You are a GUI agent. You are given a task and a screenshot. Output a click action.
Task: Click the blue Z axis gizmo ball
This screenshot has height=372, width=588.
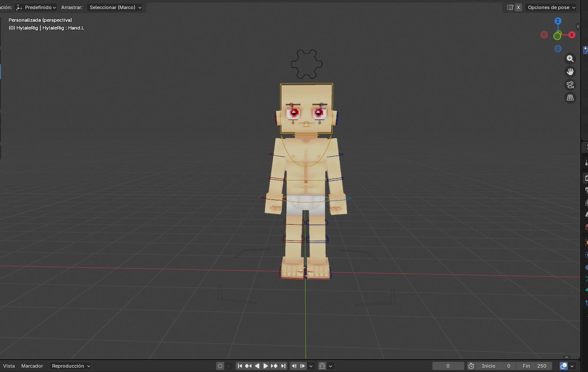558,21
